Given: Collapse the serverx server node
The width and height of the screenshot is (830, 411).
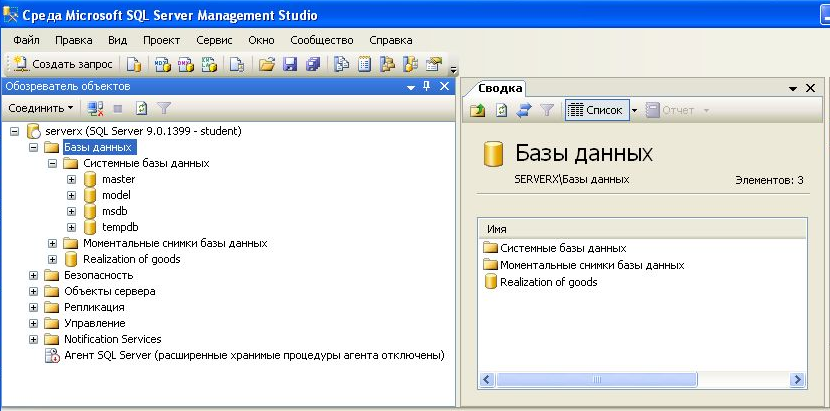Looking at the screenshot, I should [15, 131].
